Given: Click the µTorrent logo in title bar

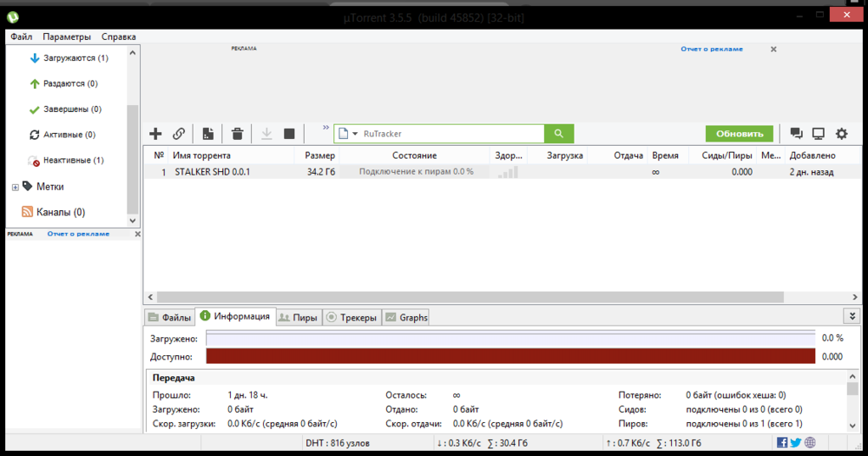Looking at the screenshot, I should click(x=13, y=17).
